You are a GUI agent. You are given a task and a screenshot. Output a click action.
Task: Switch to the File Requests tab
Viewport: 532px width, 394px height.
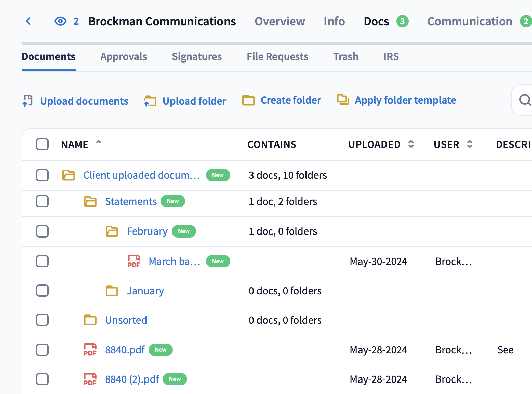(x=277, y=57)
